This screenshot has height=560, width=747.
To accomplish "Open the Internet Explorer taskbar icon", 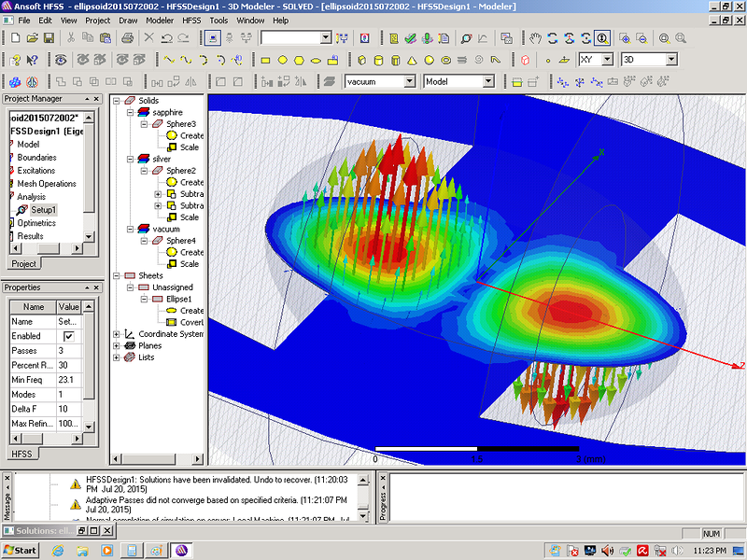I will (x=59, y=550).
